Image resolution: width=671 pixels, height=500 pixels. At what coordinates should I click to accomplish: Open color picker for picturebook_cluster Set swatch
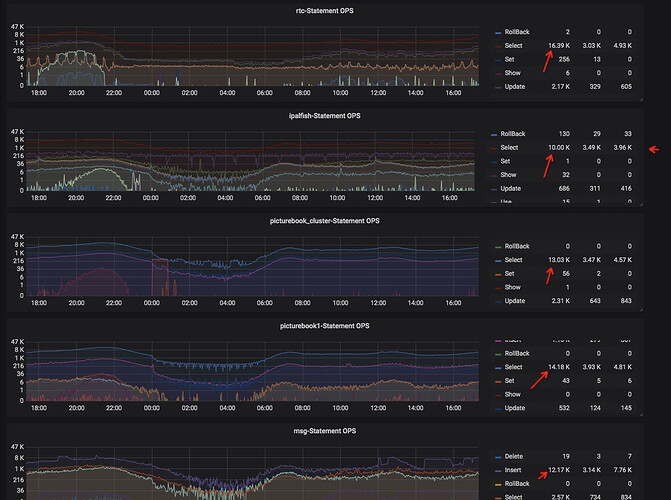point(498,274)
